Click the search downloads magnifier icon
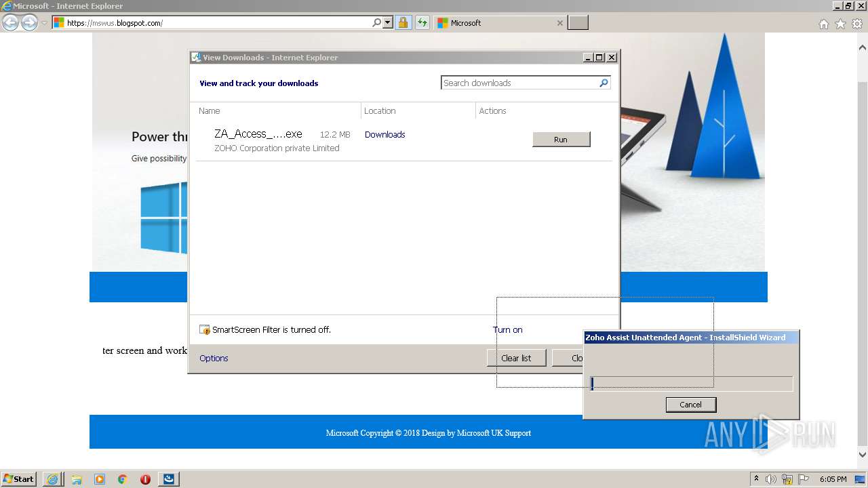Screen dimensions: 868x488 coord(604,83)
